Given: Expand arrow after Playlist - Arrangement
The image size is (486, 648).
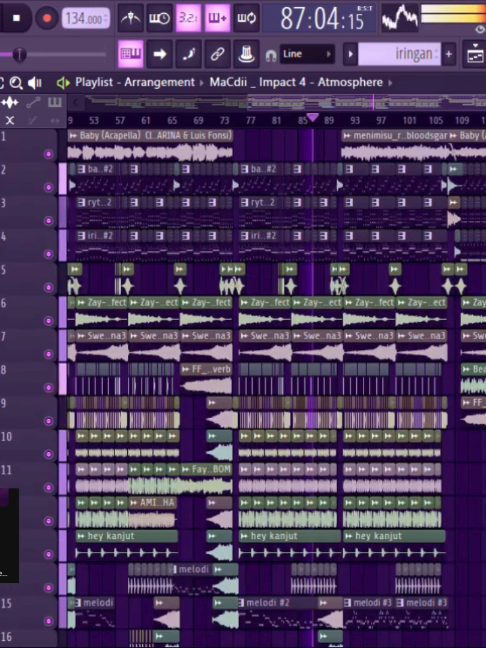Looking at the screenshot, I should [x=202, y=83].
